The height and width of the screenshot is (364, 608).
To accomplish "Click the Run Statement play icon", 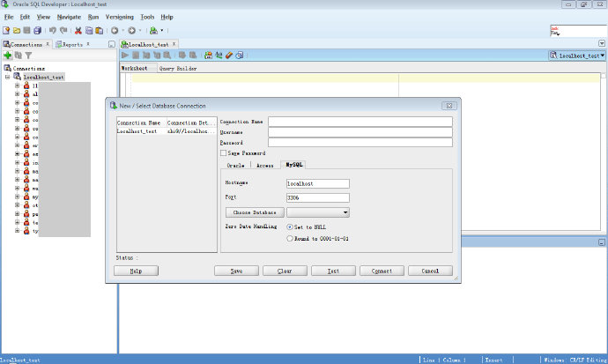I will [125, 55].
